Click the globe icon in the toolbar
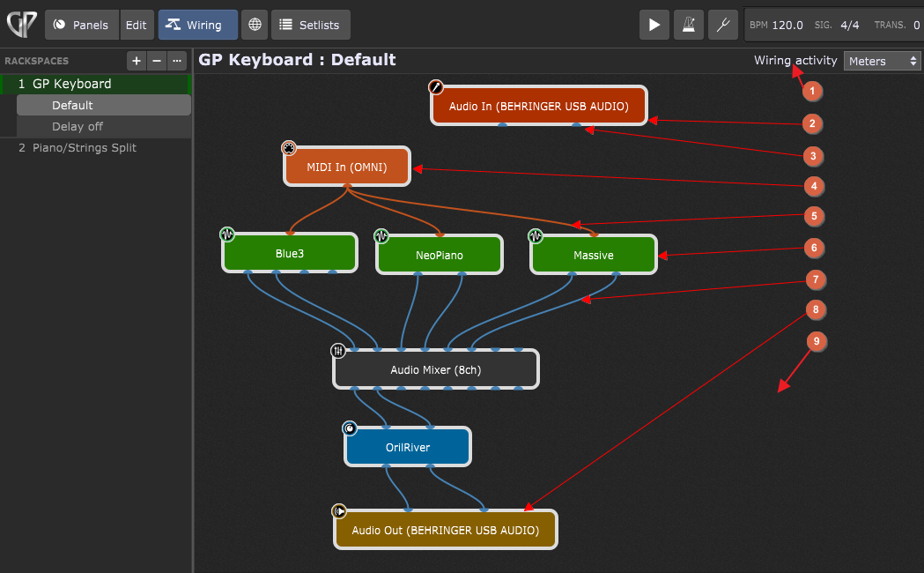924x573 pixels. (255, 25)
